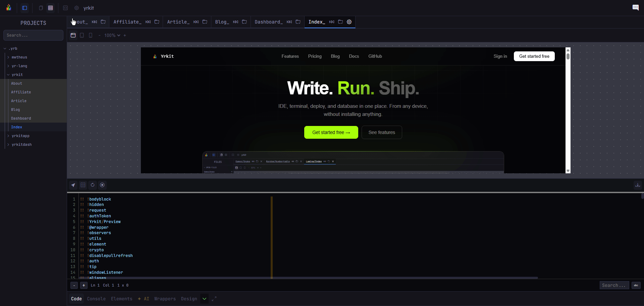
Task: Click the refresh preview icon
Action: click(93, 185)
